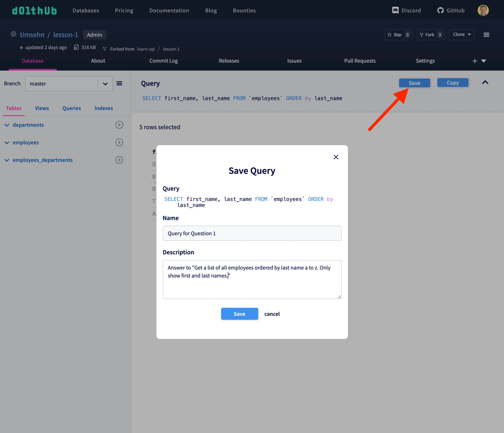This screenshot has height=433, width=504.
Task: Open the master branch dropdown
Action: tap(105, 84)
